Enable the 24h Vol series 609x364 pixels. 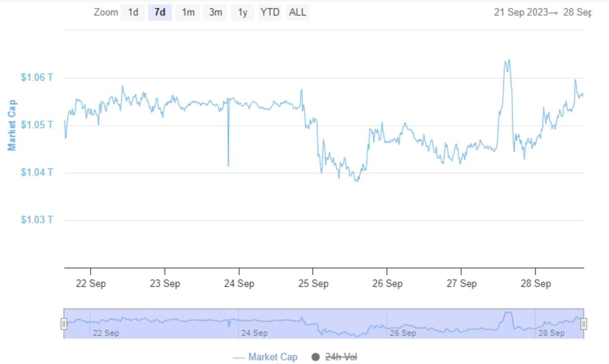pos(341,357)
